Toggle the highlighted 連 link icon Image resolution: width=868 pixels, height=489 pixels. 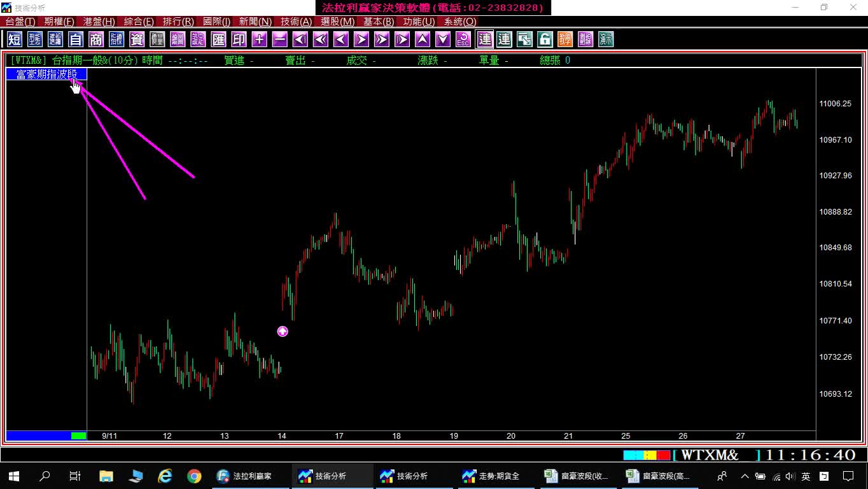[x=485, y=39]
